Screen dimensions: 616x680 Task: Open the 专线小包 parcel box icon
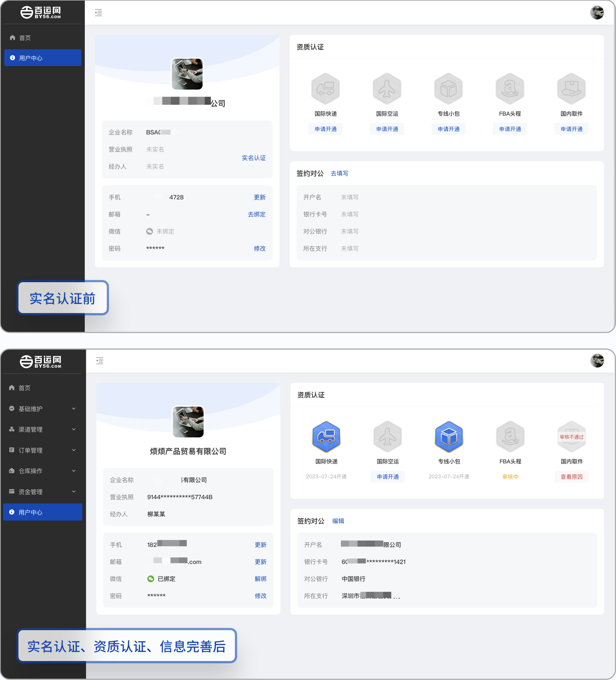coord(449,89)
